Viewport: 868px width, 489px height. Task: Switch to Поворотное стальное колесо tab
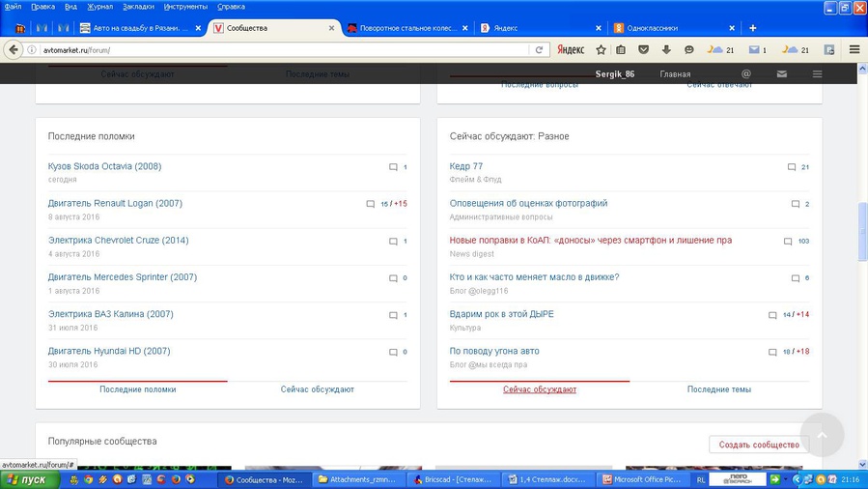coord(407,28)
